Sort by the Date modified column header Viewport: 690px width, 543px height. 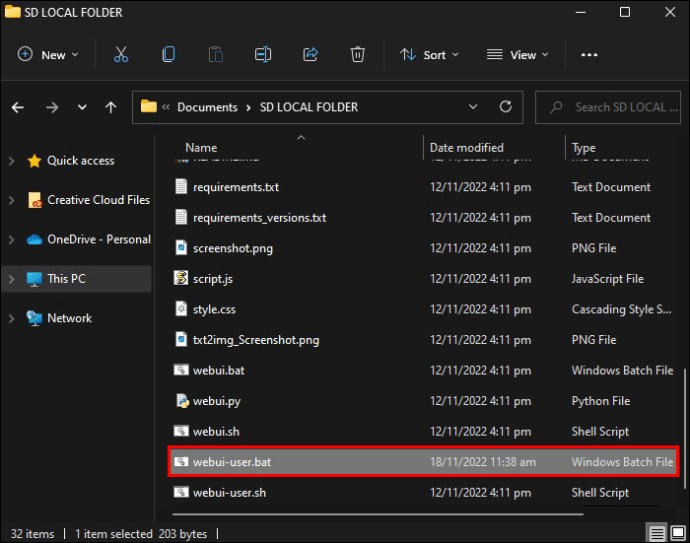pyautogui.click(x=467, y=148)
